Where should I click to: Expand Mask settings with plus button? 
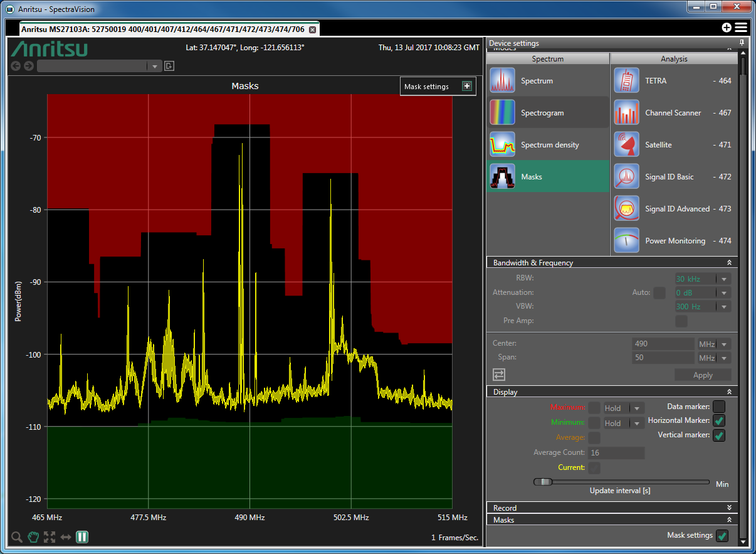coord(466,87)
